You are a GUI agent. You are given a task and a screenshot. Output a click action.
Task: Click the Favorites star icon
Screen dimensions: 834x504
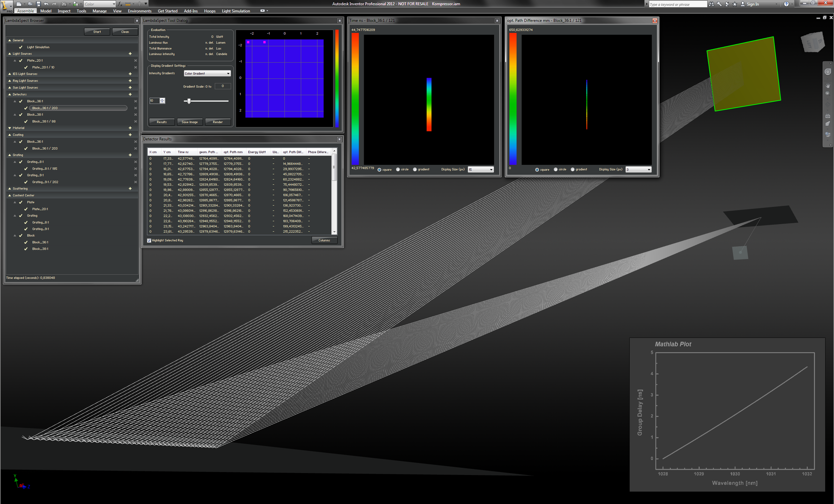pos(735,4)
